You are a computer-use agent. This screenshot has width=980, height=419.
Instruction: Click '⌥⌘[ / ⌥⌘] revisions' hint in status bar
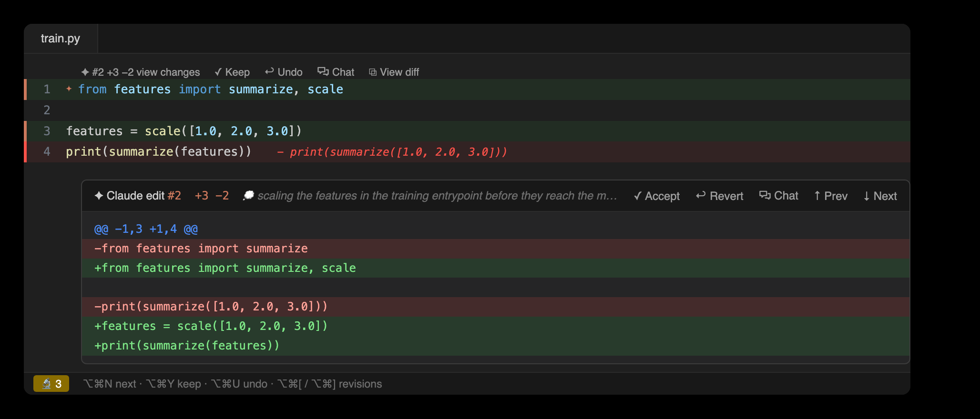330,384
